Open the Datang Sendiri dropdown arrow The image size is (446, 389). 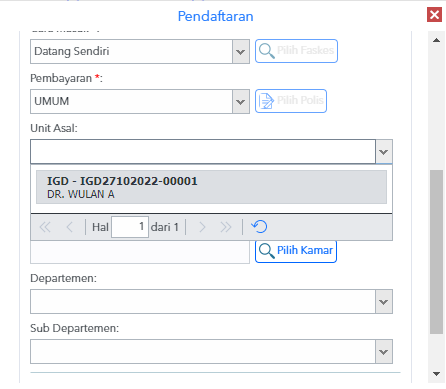click(241, 52)
